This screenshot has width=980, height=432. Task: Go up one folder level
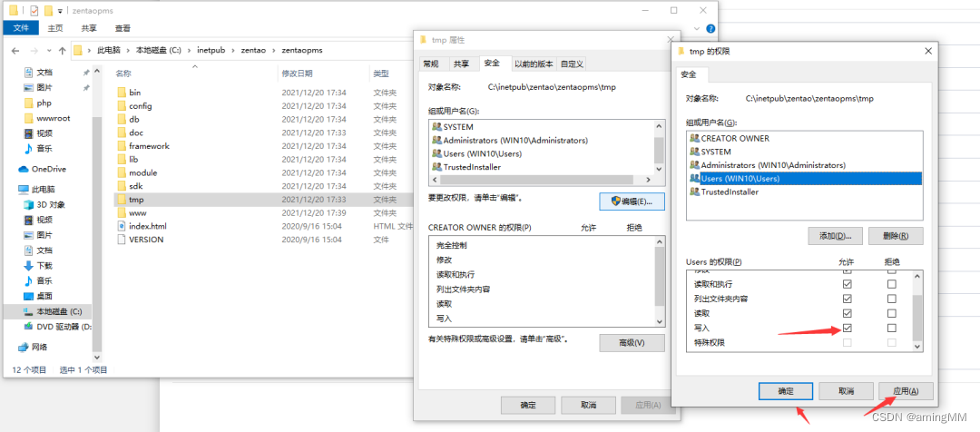click(x=62, y=51)
